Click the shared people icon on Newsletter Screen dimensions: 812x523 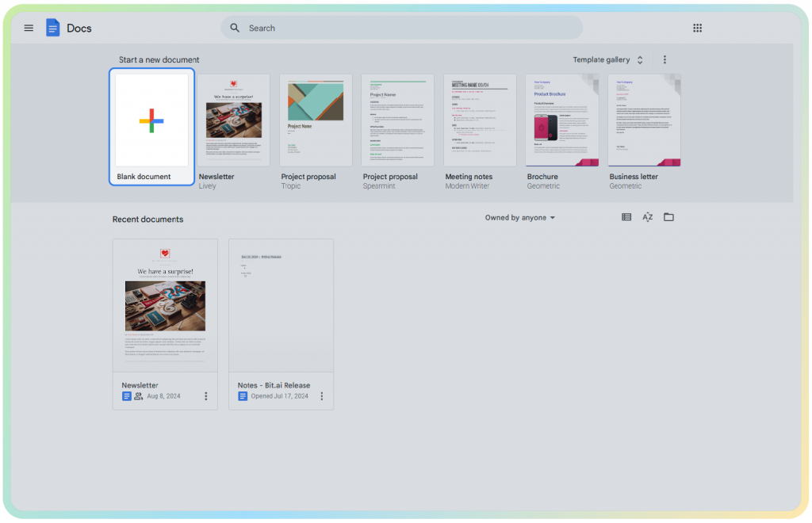click(x=138, y=396)
